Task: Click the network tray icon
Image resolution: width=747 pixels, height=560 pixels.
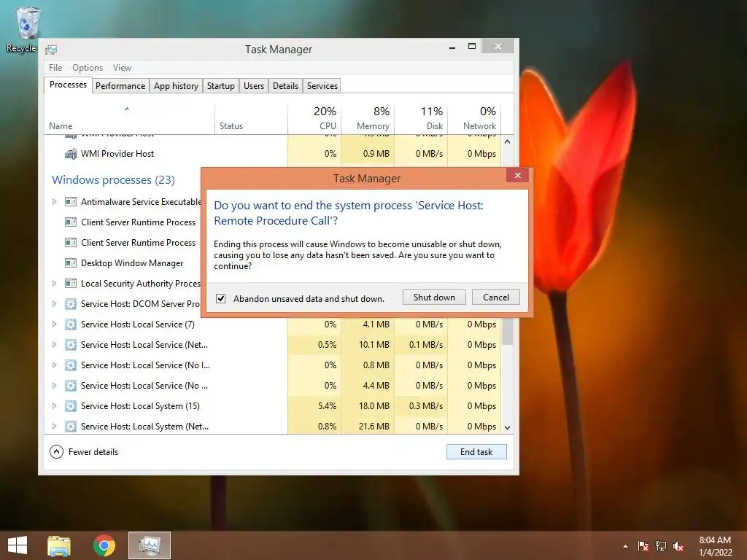Action: 661,546
